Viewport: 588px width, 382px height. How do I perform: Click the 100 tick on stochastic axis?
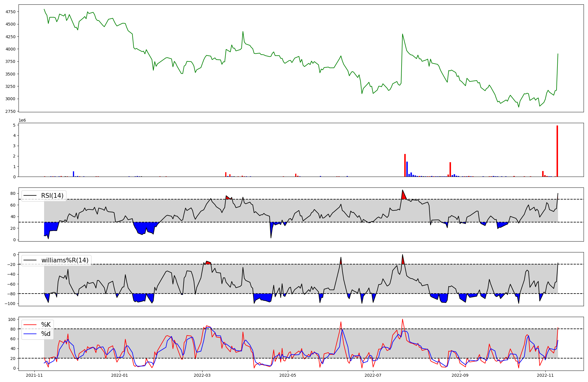click(12, 319)
